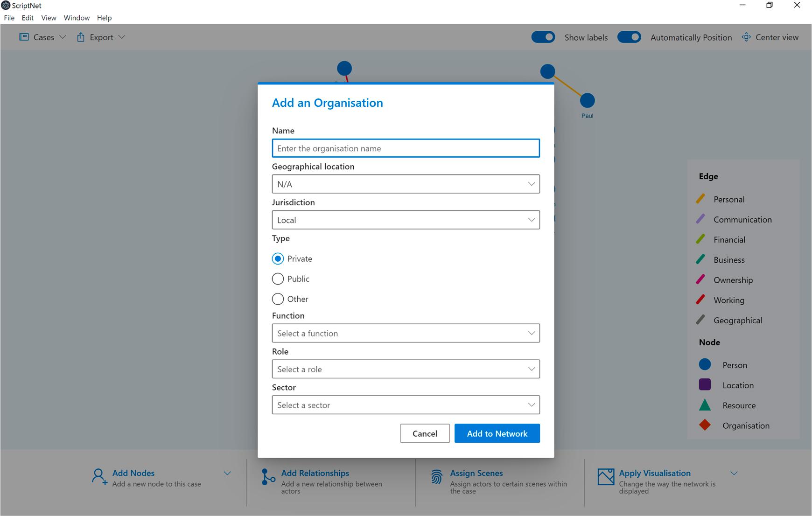Image resolution: width=812 pixels, height=516 pixels.
Task: Select the Public type radio button
Action: (278, 279)
